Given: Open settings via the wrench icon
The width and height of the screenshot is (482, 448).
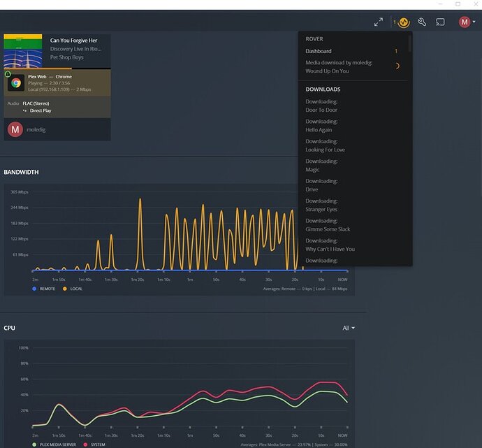Looking at the screenshot, I should [x=422, y=22].
